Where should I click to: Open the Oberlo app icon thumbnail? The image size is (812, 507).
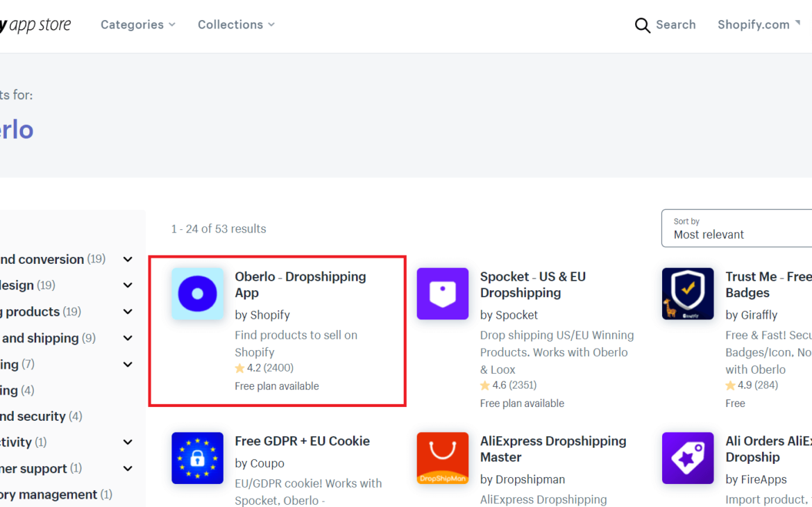click(197, 293)
